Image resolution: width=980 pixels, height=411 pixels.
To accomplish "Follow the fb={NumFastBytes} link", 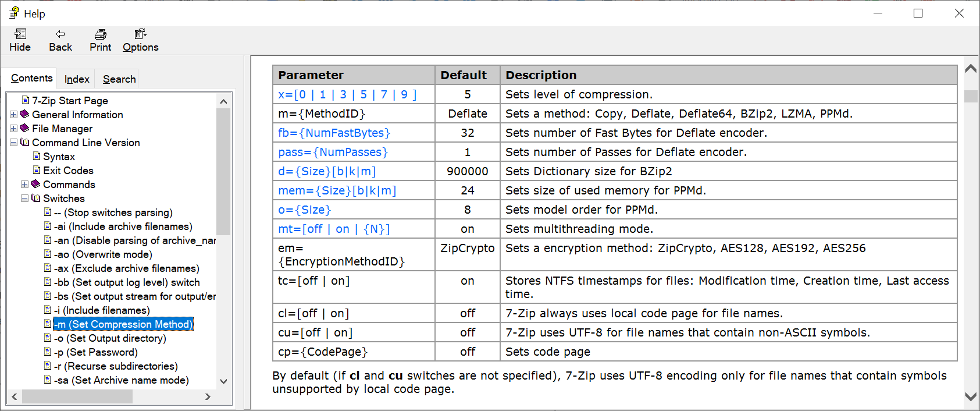I will (334, 133).
